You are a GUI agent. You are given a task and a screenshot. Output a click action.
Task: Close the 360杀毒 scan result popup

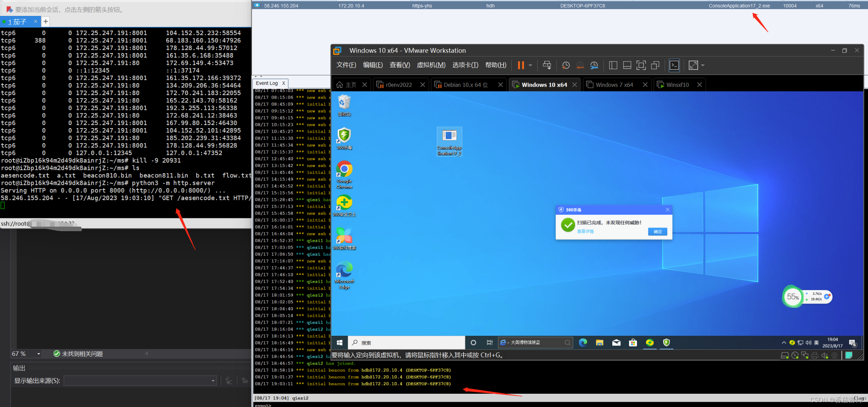(668, 210)
